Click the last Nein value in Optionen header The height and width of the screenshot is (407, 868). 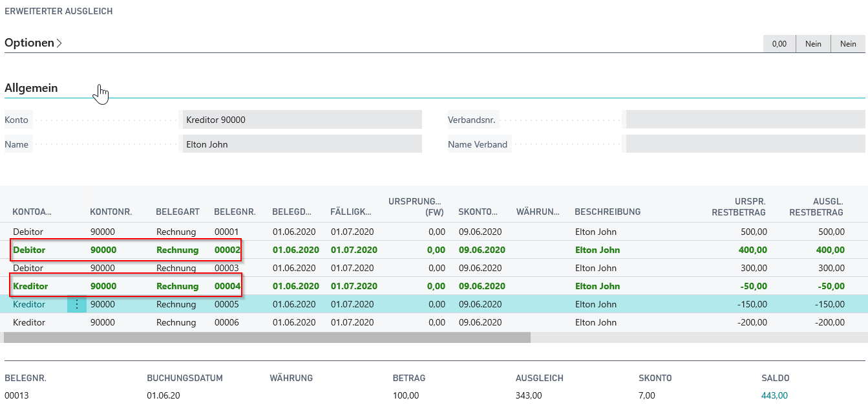click(848, 43)
